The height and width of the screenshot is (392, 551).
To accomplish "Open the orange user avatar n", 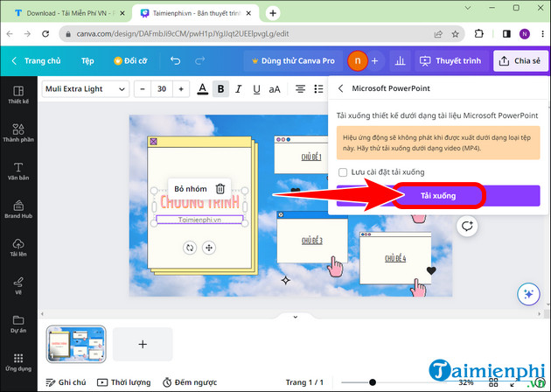I will 358,61.
